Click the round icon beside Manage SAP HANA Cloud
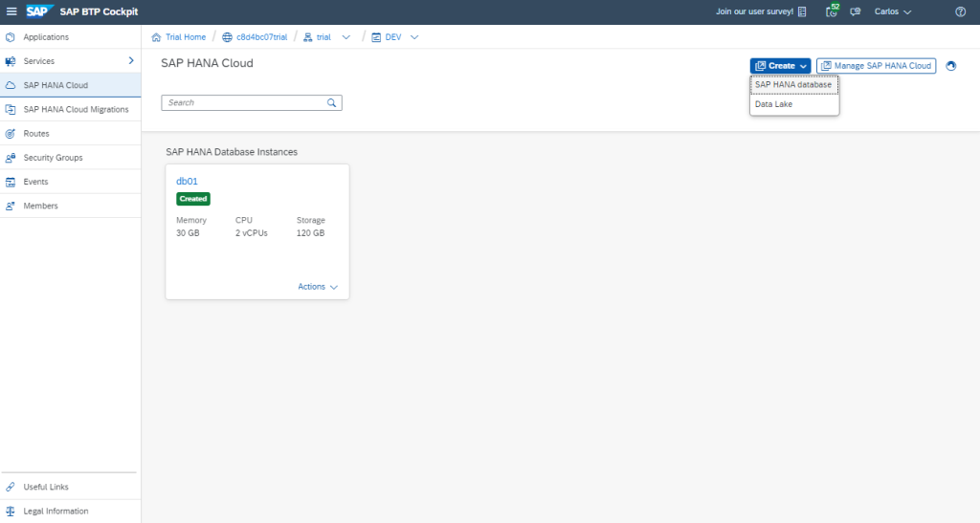This screenshot has width=980, height=523. (x=951, y=66)
